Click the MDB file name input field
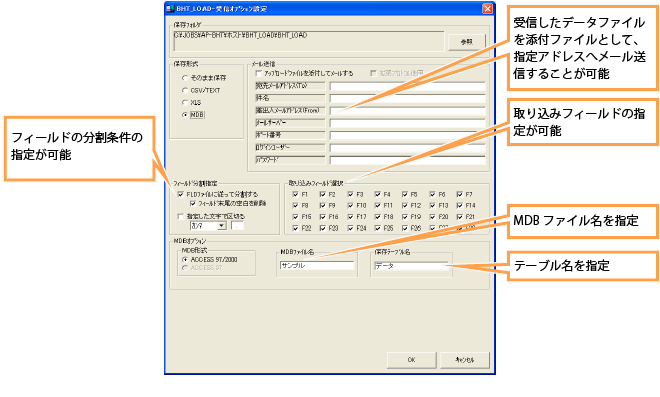Screen dimensions: 660x397 coord(317,266)
